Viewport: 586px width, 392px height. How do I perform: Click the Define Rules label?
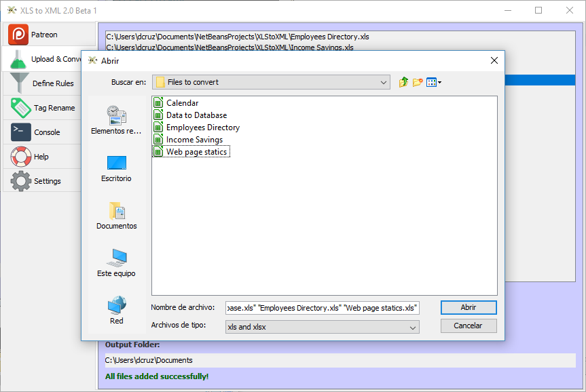coord(53,83)
